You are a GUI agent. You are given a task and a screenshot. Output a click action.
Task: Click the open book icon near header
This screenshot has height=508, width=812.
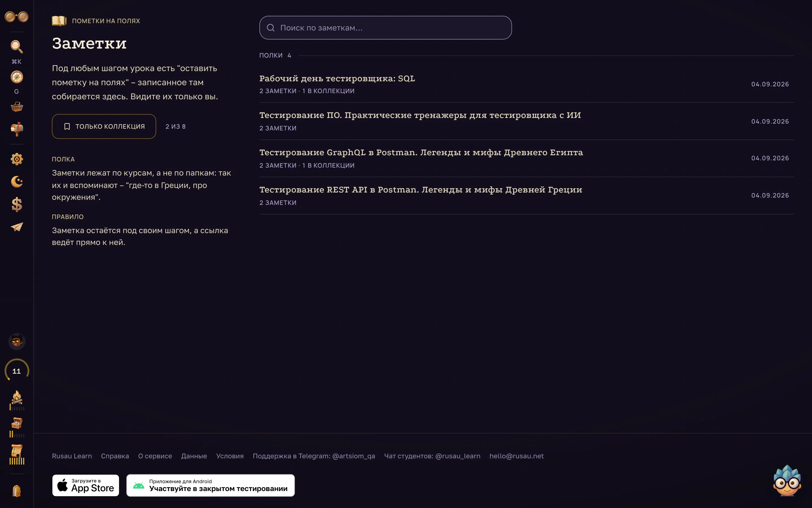(59, 21)
